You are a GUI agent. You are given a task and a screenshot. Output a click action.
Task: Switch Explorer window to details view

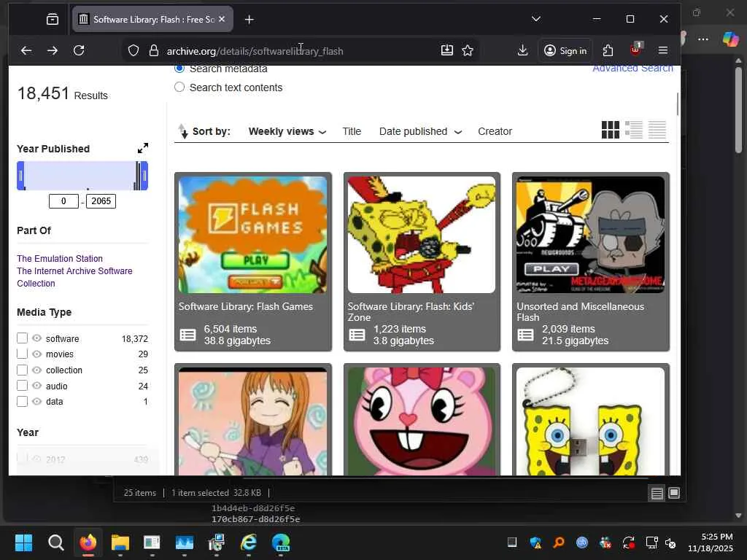(x=657, y=494)
